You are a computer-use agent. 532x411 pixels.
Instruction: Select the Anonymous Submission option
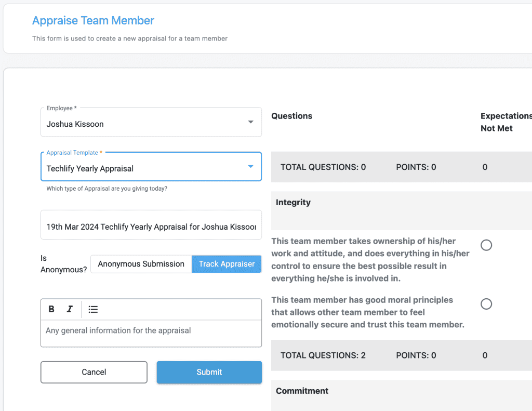[141, 264]
